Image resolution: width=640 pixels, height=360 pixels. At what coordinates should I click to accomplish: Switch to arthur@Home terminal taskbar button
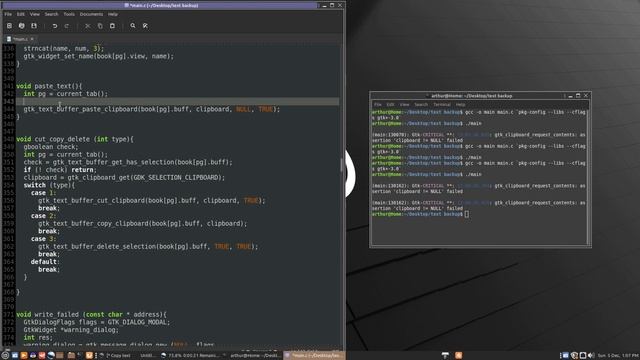tap(253, 356)
